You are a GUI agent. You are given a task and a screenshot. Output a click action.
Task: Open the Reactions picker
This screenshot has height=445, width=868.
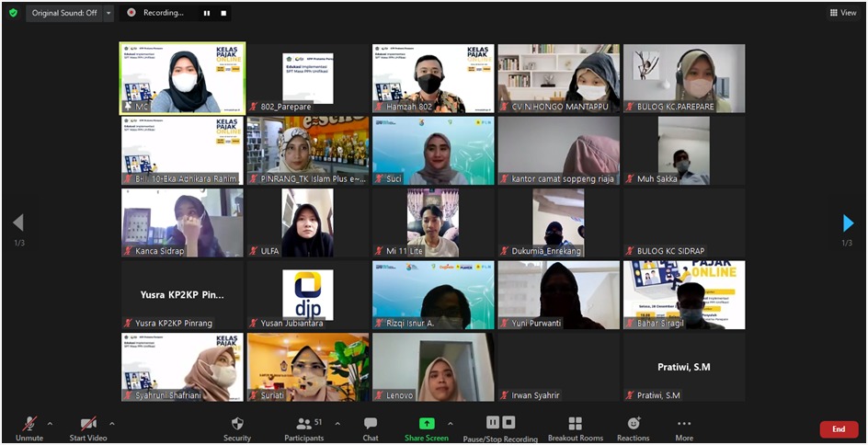[633, 428]
